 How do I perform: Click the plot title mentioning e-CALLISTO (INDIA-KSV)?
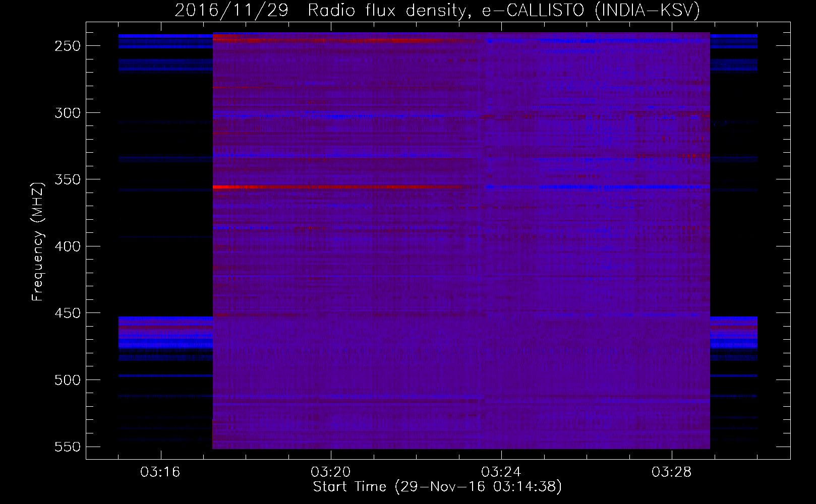(437, 10)
